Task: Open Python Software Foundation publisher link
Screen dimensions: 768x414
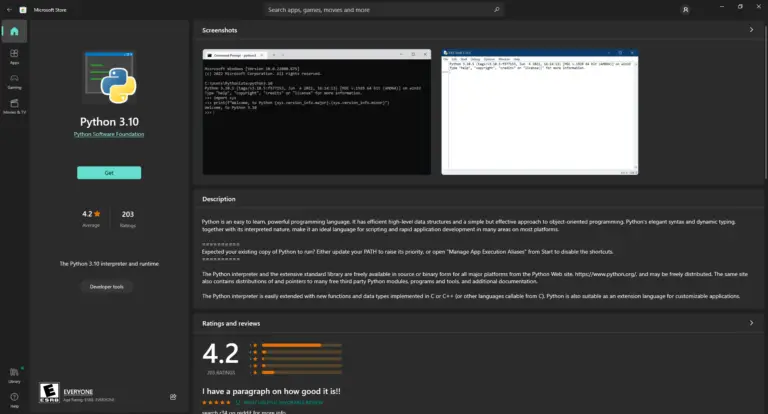Action: pos(109,134)
